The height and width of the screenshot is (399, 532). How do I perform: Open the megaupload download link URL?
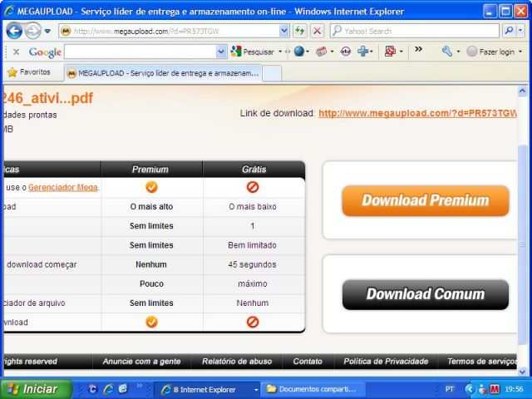[417, 113]
